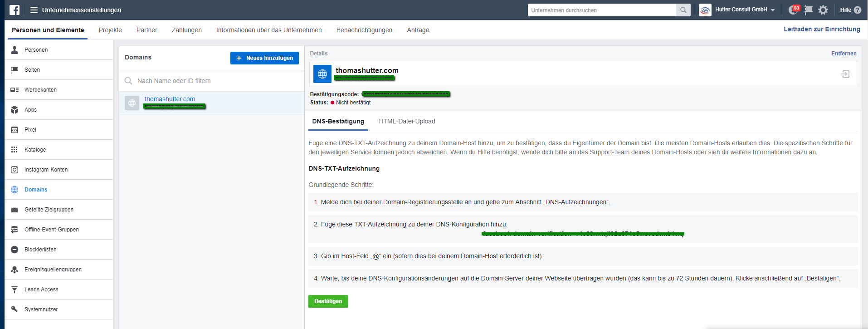Click the Offline-Event-Gruppen stack icon

tap(15, 230)
